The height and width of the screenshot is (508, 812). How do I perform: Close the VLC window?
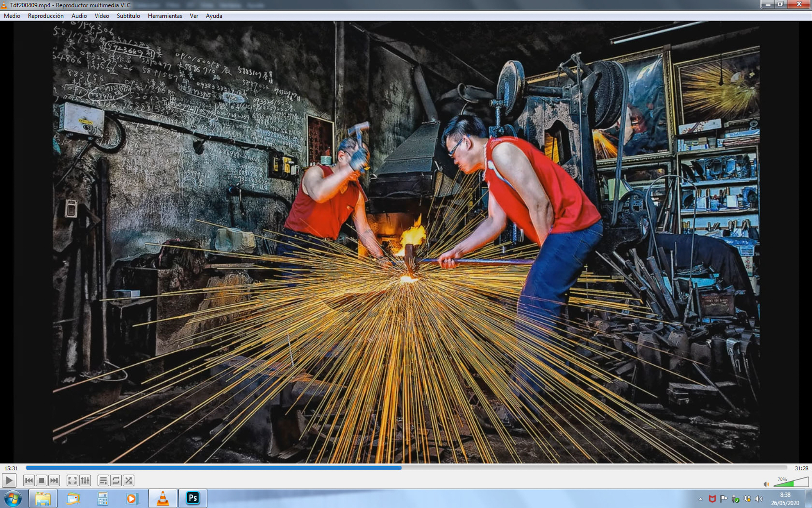(799, 4)
